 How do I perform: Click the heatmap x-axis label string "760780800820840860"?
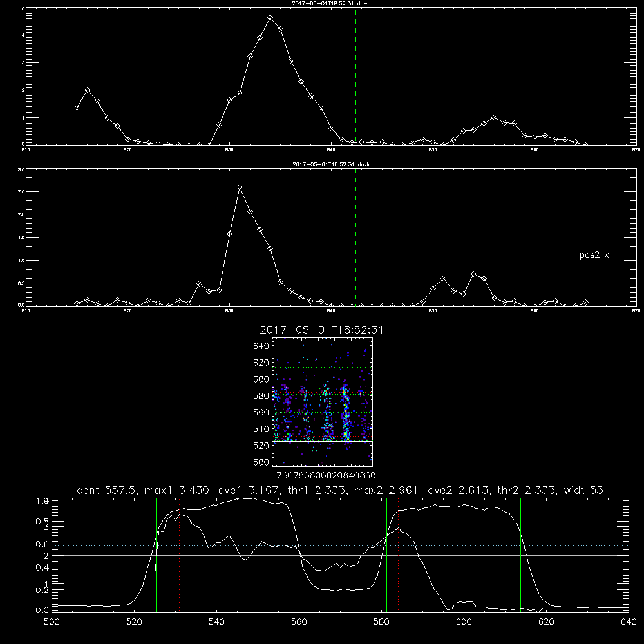point(326,476)
